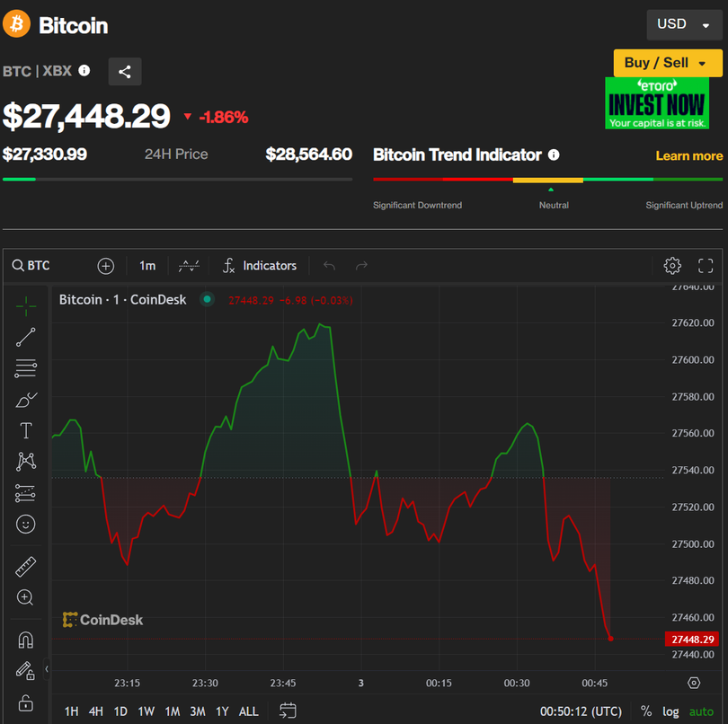This screenshot has height=724, width=728.
Task: Toggle percent scale on chart
Action: click(x=645, y=711)
